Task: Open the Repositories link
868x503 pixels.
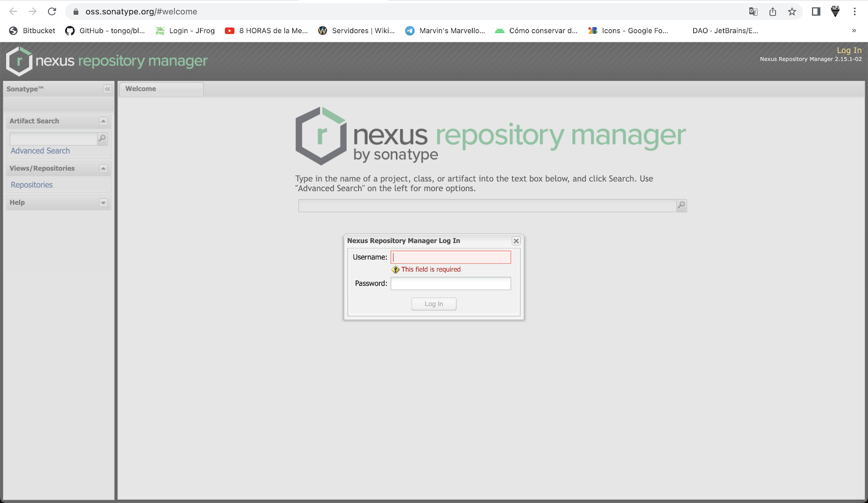Action: tap(32, 185)
